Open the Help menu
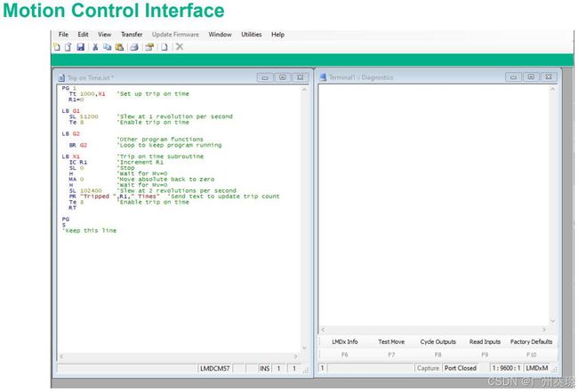The height and width of the screenshot is (392, 578). [278, 35]
